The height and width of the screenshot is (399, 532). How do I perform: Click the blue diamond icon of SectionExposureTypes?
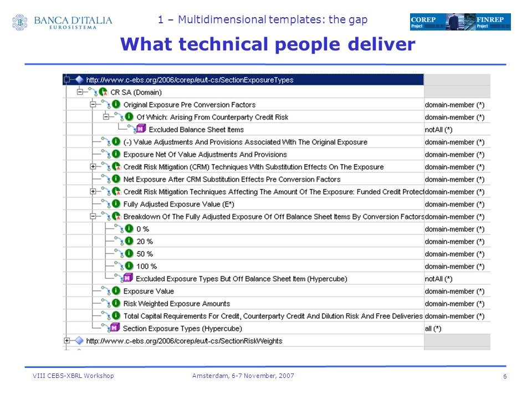tap(79, 80)
